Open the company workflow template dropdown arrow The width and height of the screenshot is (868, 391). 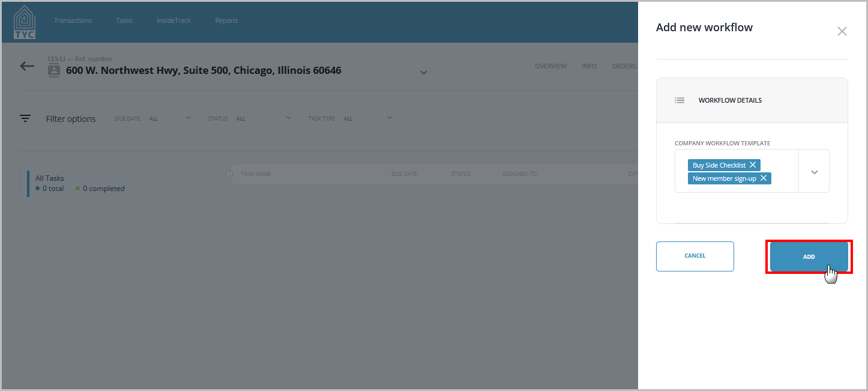point(815,172)
